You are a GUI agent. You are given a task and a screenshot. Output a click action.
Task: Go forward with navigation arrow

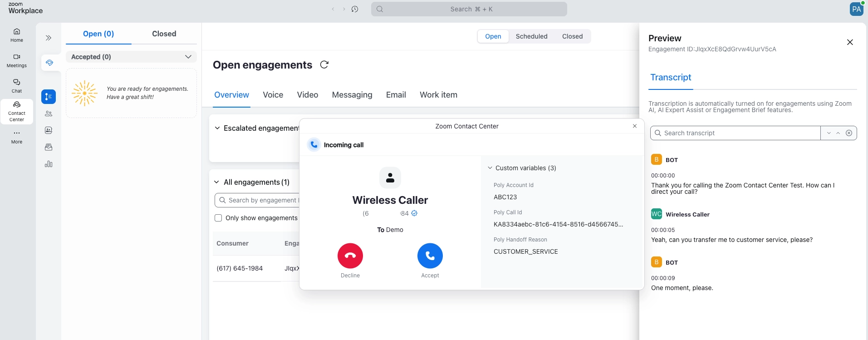pos(344,9)
